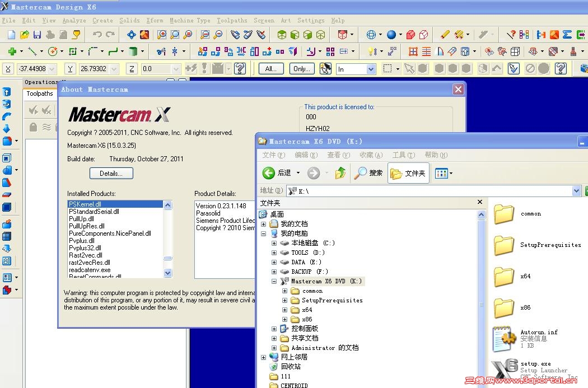Click the Z coordinate lock button
The height and width of the screenshot is (388, 588).
(132, 69)
